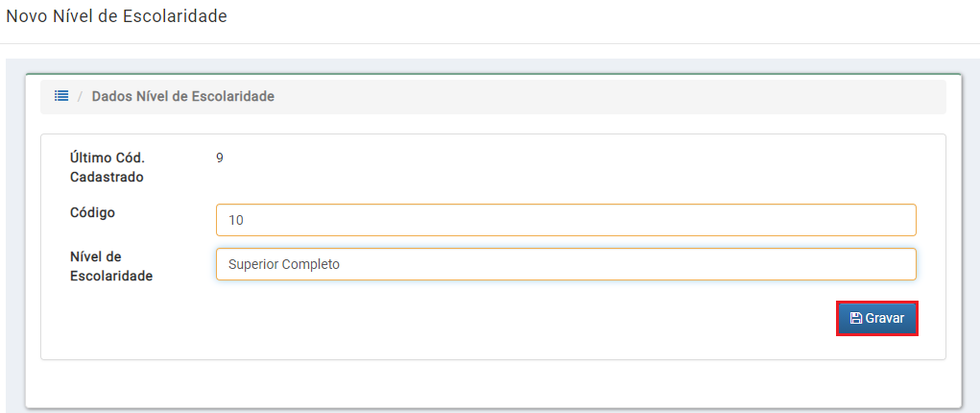
Task: Select the last registered code value 9
Action: pos(220,158)
